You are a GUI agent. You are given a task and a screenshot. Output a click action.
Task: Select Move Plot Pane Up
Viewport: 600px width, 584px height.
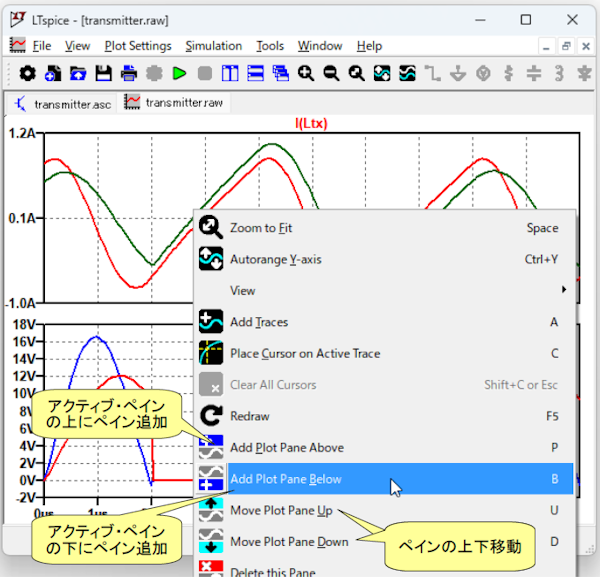(284, 510)
